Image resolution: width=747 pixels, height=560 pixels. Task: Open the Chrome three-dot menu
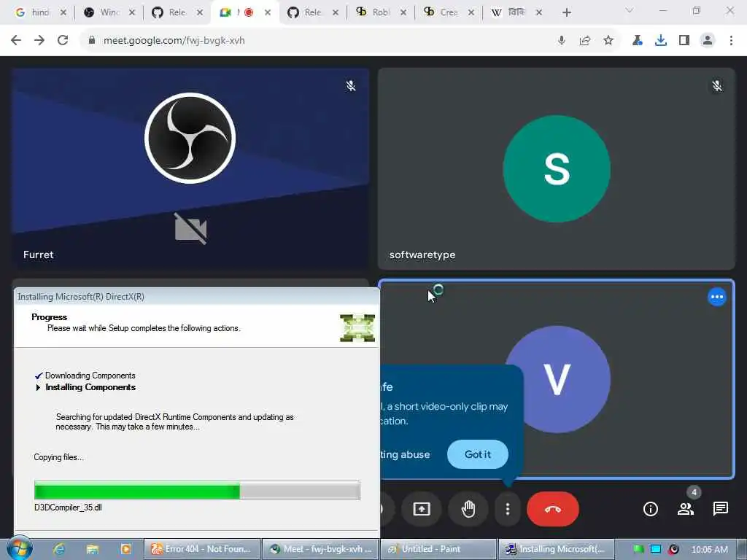coord(731,41)
